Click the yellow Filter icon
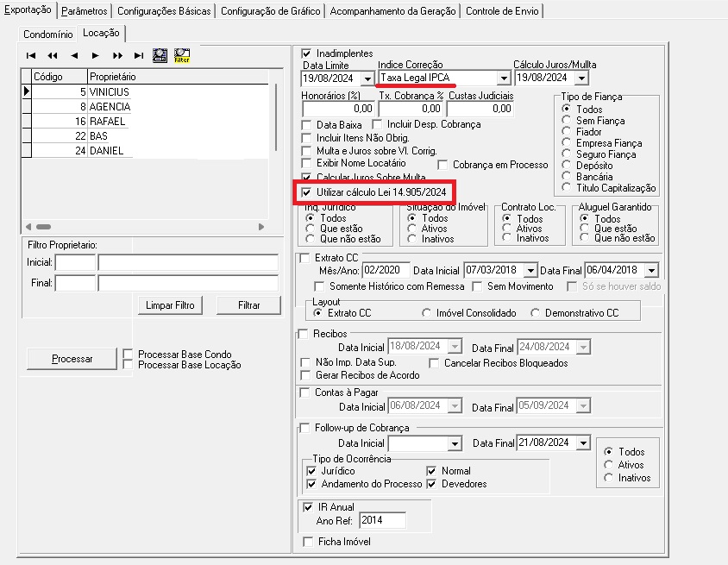This screenshot has width=728, height=565. [x=182, y=55]
